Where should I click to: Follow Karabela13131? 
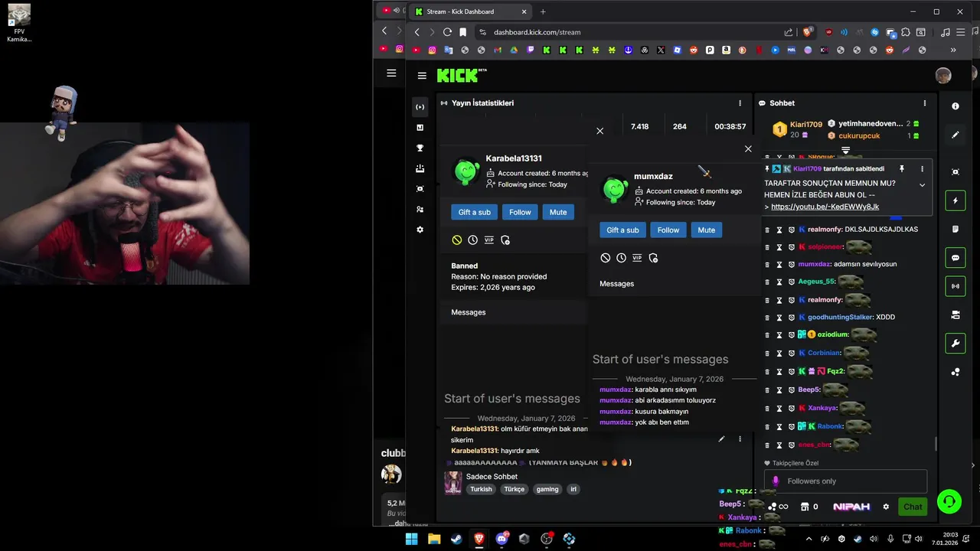tap(520, 212)
